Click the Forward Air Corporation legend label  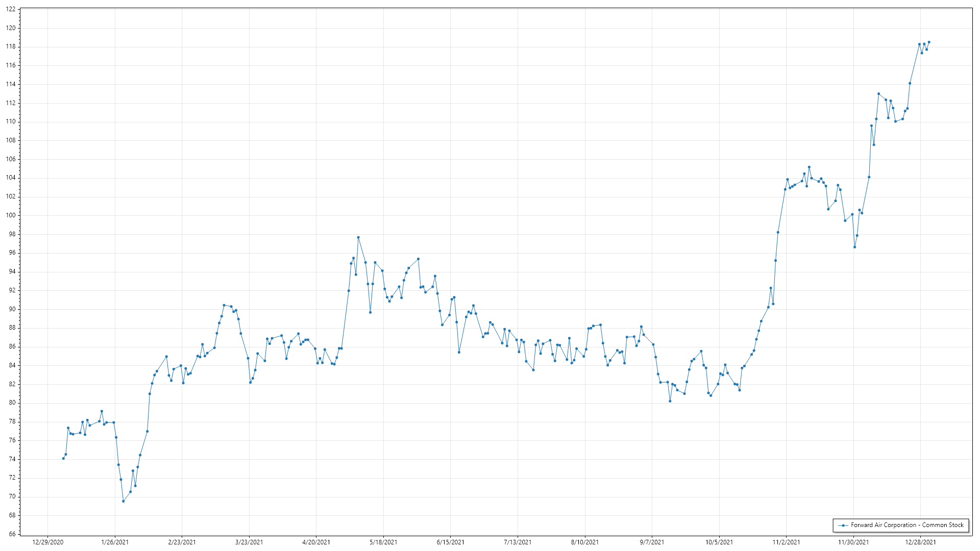(x=907, y=525)
